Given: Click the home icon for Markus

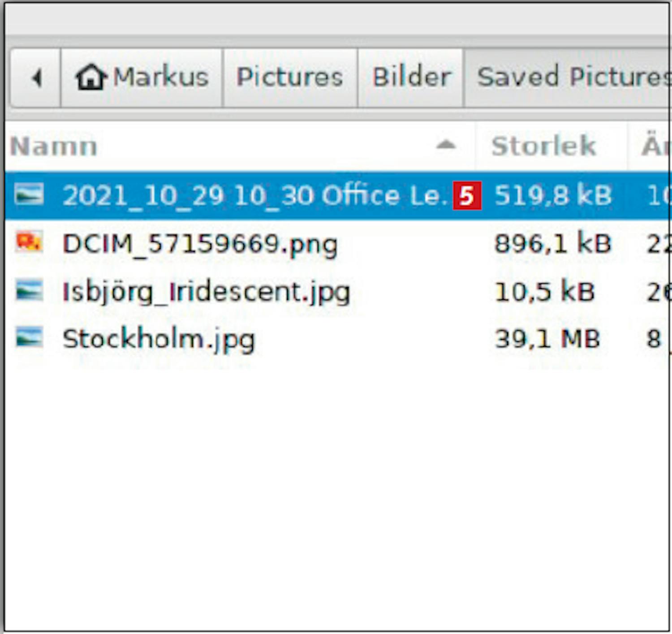Looking at the screenshot, I should coord(91,77).
